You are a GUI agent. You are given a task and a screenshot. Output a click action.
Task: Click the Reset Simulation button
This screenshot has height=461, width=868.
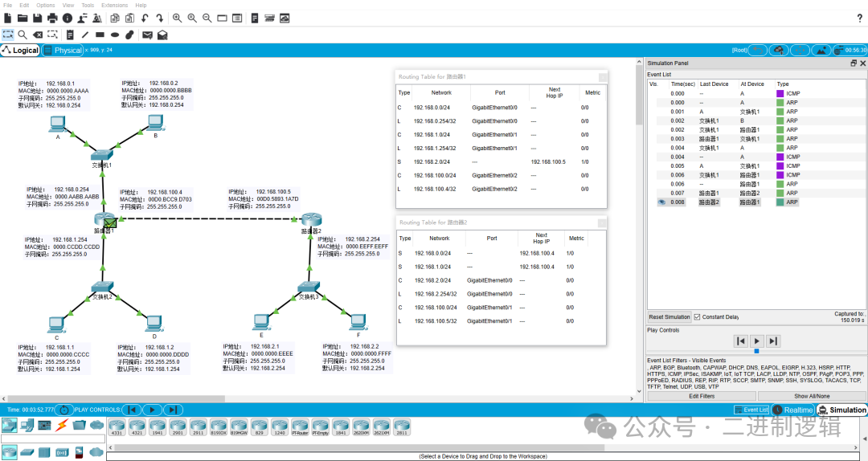tap(669, 316)
